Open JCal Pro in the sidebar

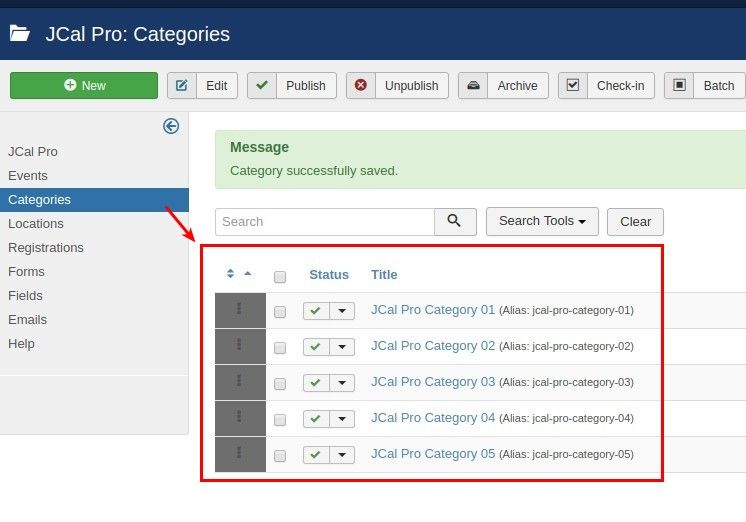33,151
